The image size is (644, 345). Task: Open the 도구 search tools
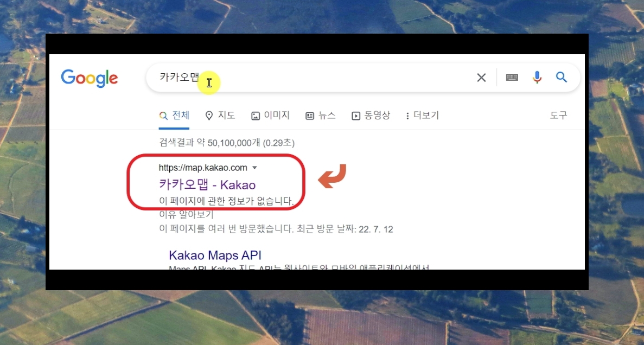tap(559, 116)
